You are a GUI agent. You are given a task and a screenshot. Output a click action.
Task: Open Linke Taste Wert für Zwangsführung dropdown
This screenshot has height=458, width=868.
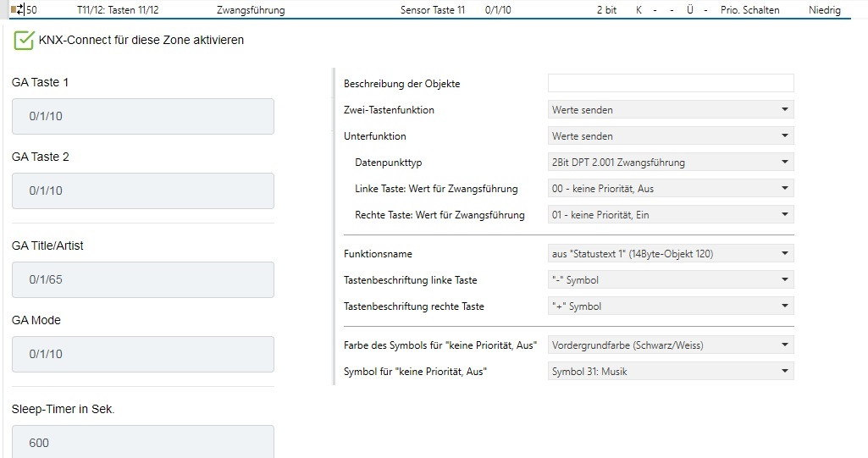(x=670, y=189)
